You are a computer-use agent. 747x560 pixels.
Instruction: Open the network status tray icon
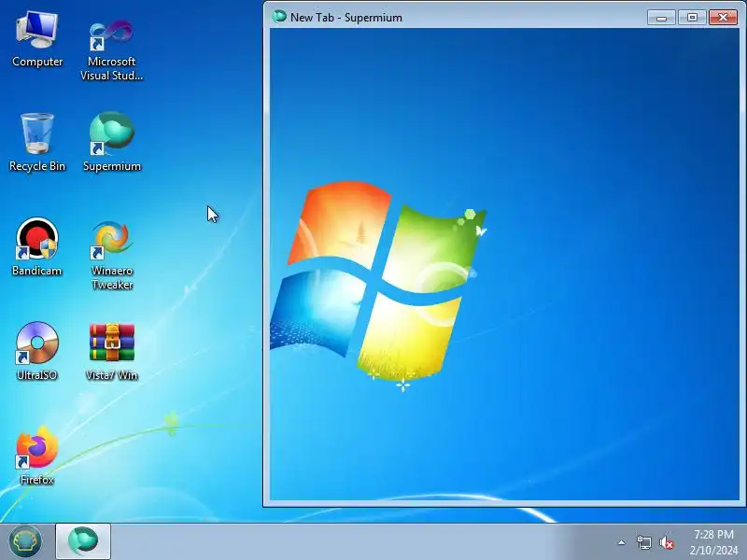coord(643,542)
